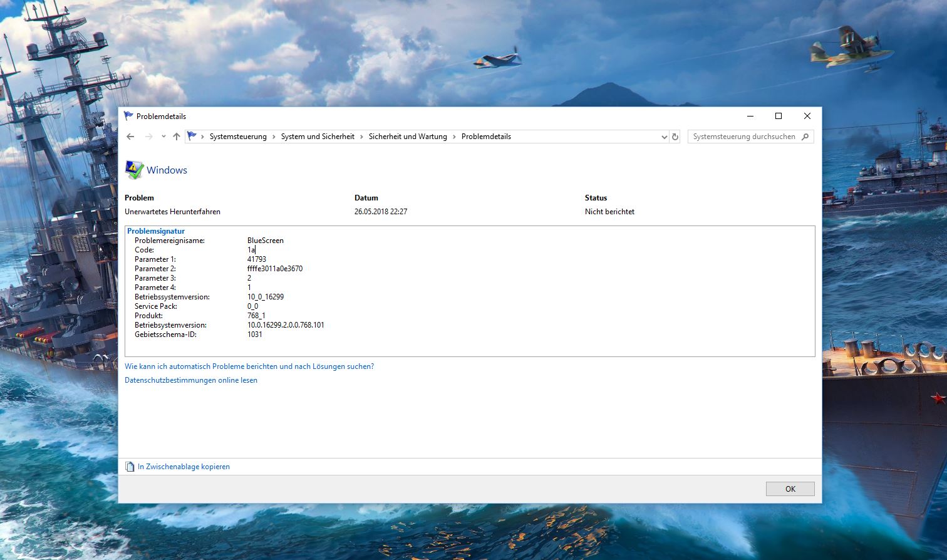Click the Problemdetails title bar flag icon
The width and height of the screenshot is (947, 560).
click(x=128, y=116)
